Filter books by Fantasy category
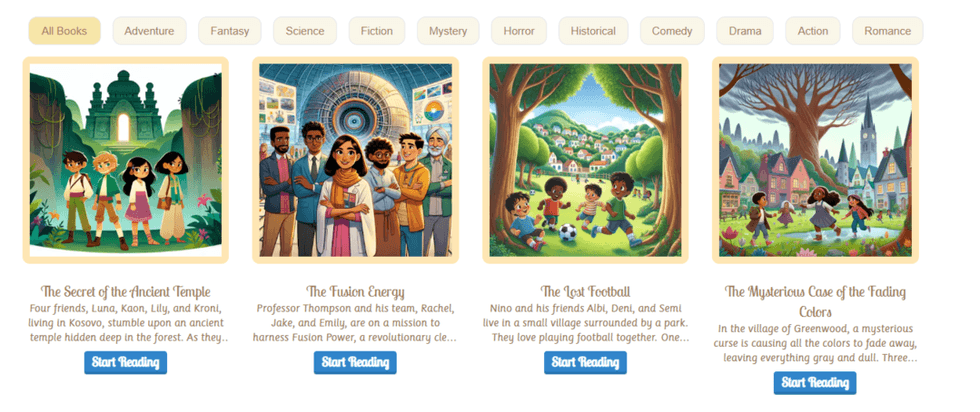The image size is (980, 412). (229, 31)
